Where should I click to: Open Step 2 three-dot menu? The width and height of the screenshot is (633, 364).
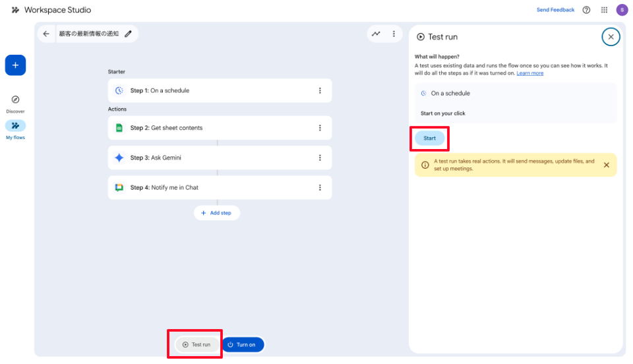click(320, 128)
